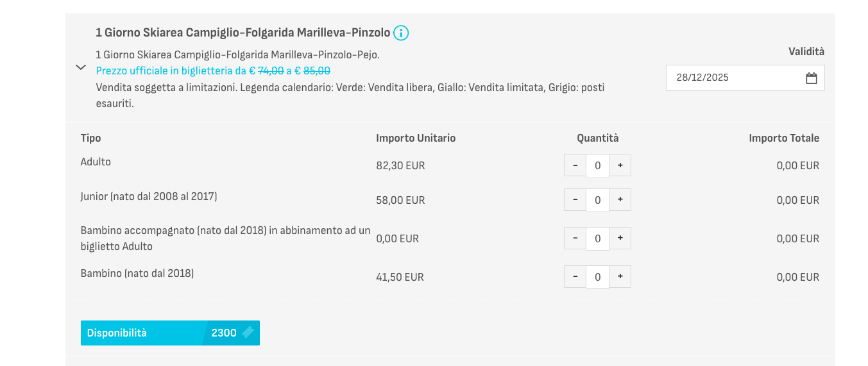Click the Bambino quantity number field
The height and width of the screenshot is (366, 868).
click(x=597, y=277)
